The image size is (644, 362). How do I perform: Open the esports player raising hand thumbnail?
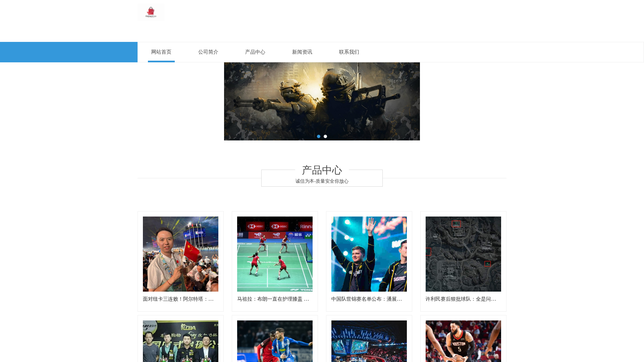pos(369,254)
